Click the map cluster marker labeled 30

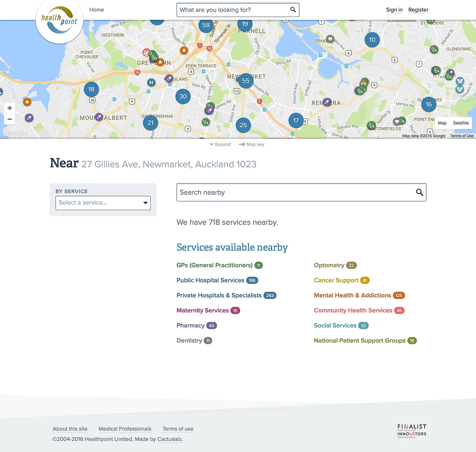coord(183,96)
